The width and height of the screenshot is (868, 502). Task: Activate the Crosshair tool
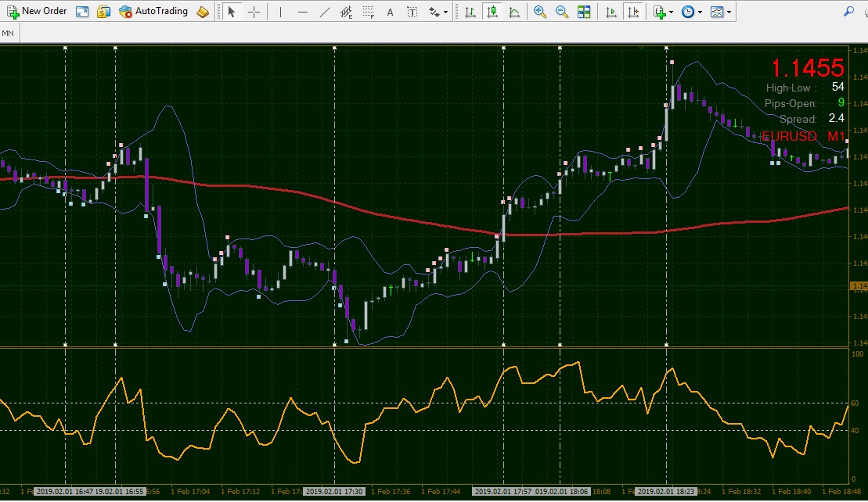click(254, 11)
